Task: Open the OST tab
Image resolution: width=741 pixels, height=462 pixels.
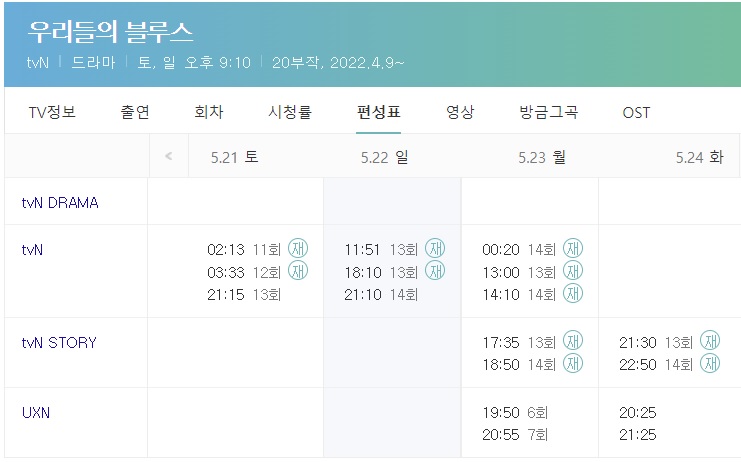Action: (636, 112)
